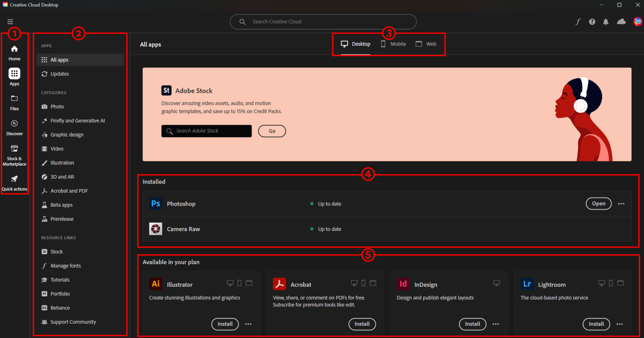Install Acrobat from your plan
Image resolution: width=644 pixels, height=338 pixels.
click(x=362, y=324)
